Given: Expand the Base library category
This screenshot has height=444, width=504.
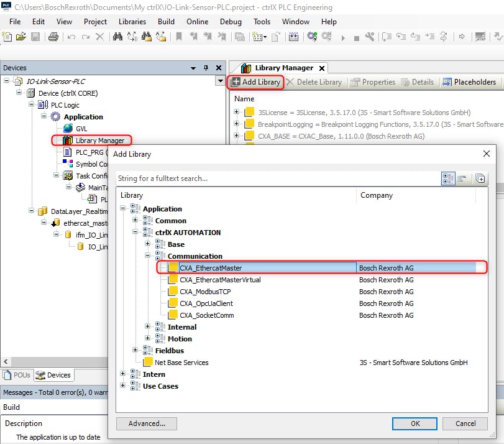Looking at the screenshot, I should [x=148, y=244].
